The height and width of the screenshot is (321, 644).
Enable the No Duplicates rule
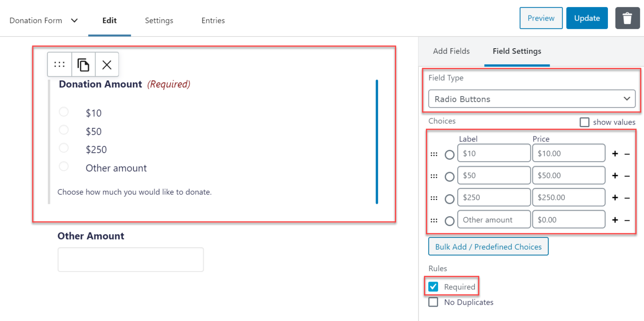tap(433, 302)
